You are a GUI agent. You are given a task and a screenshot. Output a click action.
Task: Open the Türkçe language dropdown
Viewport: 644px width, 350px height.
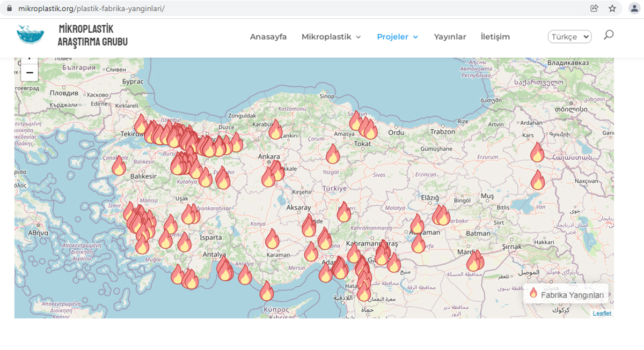click(569, 37)
